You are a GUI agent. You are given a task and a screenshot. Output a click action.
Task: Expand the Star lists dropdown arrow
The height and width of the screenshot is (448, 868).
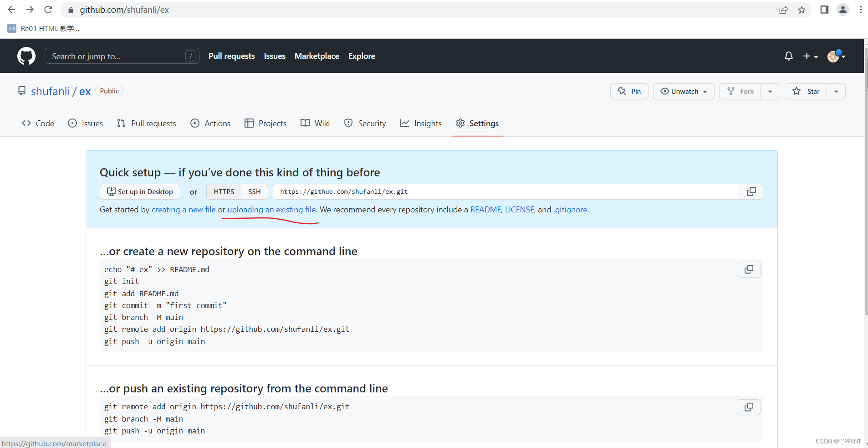(836, 92)
